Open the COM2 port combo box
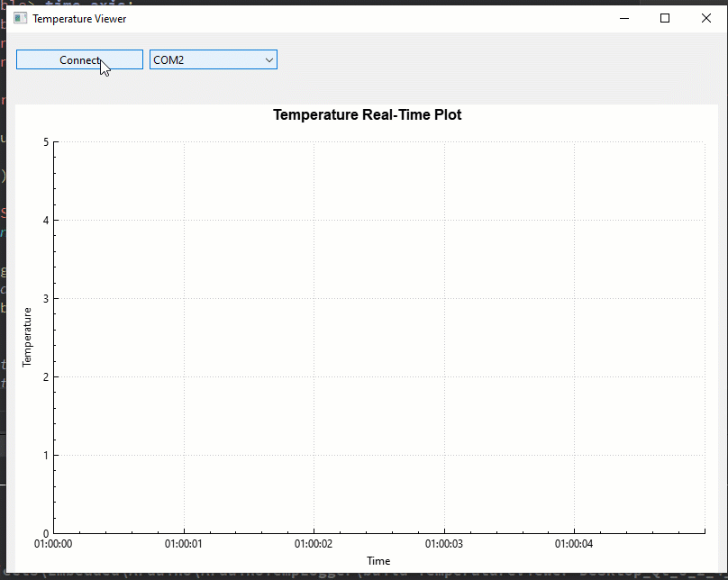This screenshot has width=728, height=580. [205, 59]
